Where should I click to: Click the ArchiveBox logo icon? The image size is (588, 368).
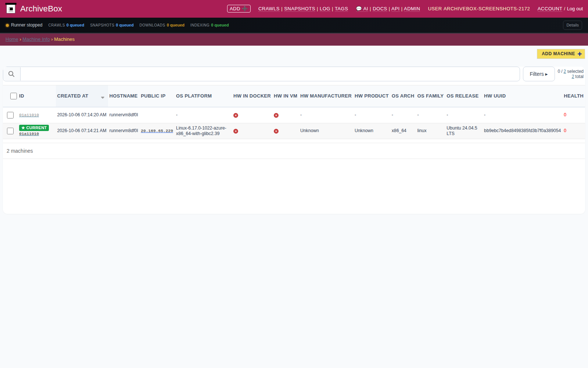[11, 8]
